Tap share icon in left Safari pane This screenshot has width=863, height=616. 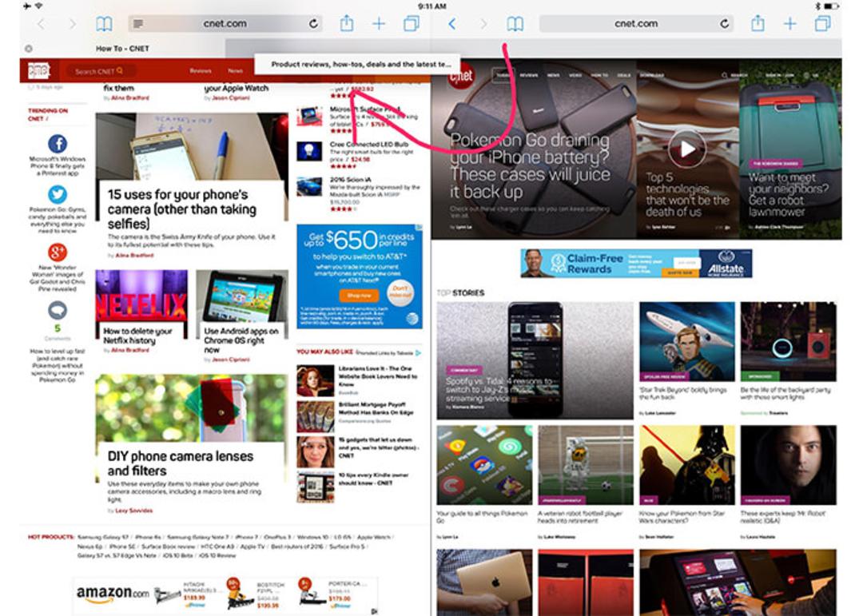point(347,23)
